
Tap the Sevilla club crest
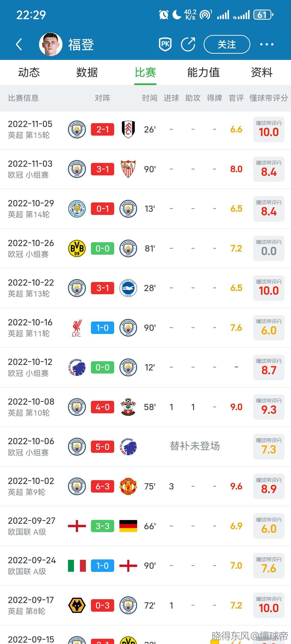coord(128,169)
